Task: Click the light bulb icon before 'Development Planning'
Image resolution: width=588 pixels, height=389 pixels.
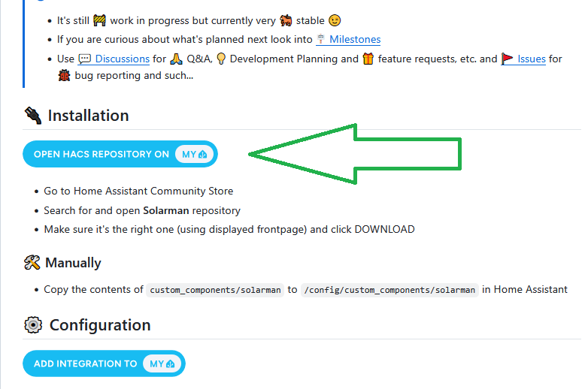Action: click(x=221, y=59)
